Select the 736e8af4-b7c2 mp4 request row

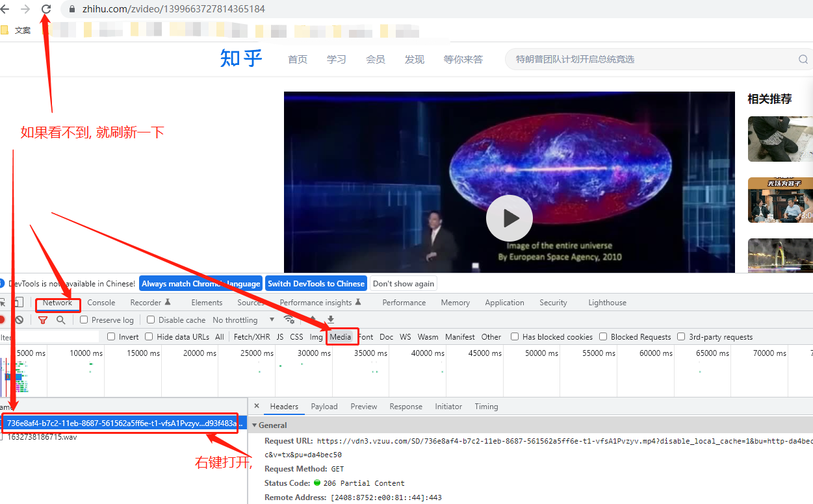(122, 423)
